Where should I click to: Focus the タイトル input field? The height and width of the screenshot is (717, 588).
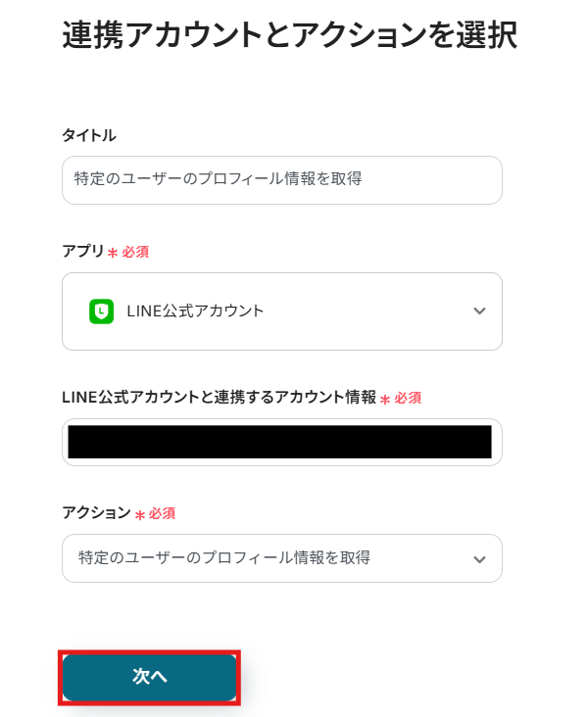click(281, 180)
